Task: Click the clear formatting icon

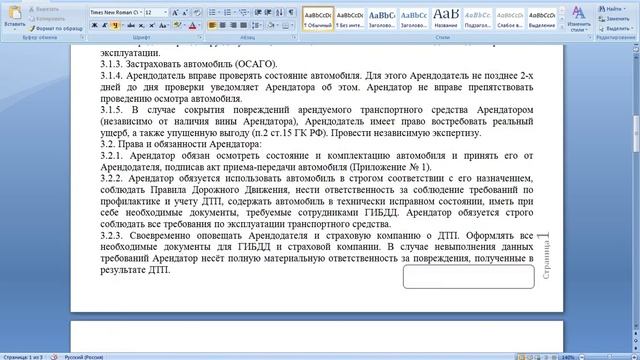Action: click(197, 13)
